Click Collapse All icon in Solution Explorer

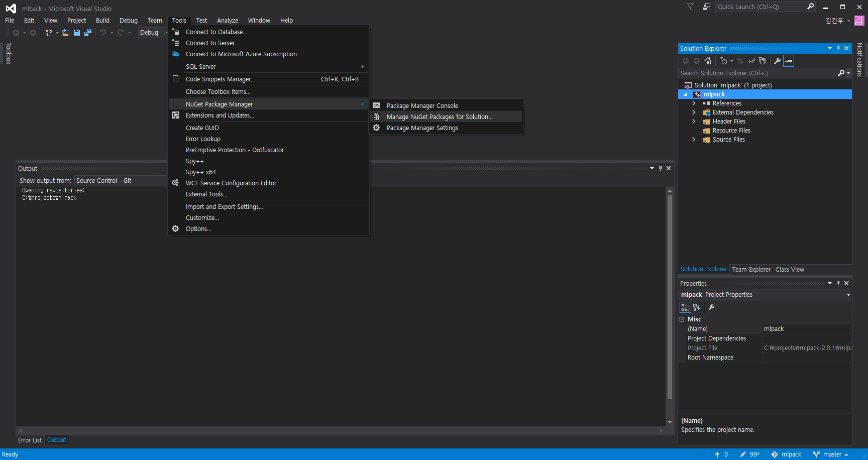tap(751, 61)
